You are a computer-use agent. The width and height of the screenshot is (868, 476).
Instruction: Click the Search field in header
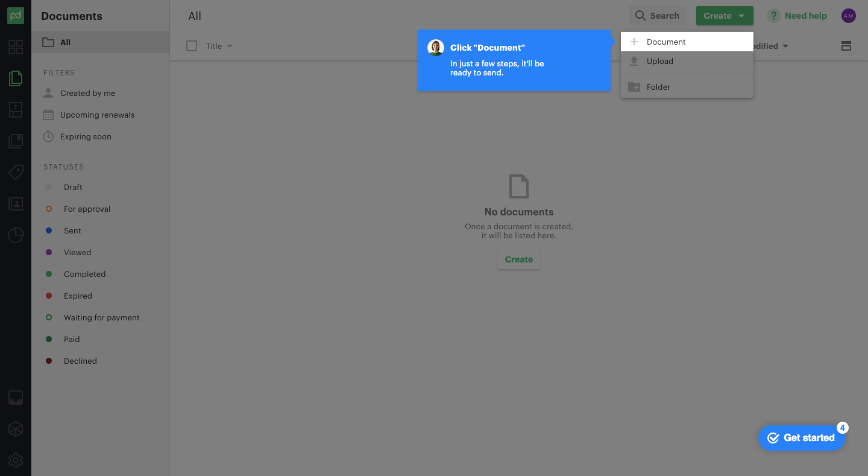pyautogui.click(x=657, y=16)
